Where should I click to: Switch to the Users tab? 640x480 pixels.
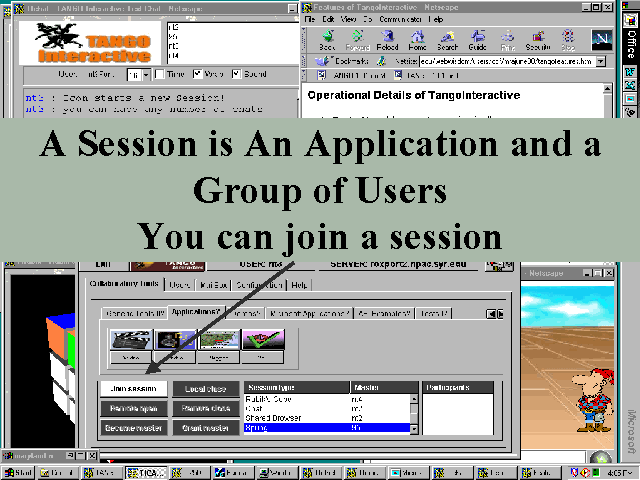point(180,285)
